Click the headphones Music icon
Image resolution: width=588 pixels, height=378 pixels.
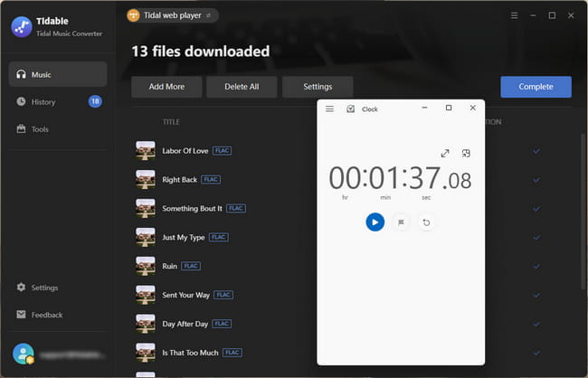pos(21,74)
